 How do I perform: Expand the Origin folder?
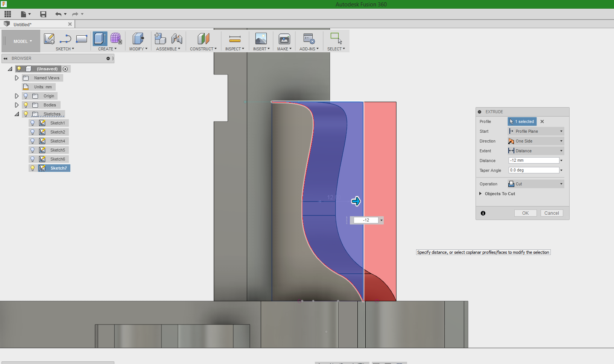pos(17,96)
